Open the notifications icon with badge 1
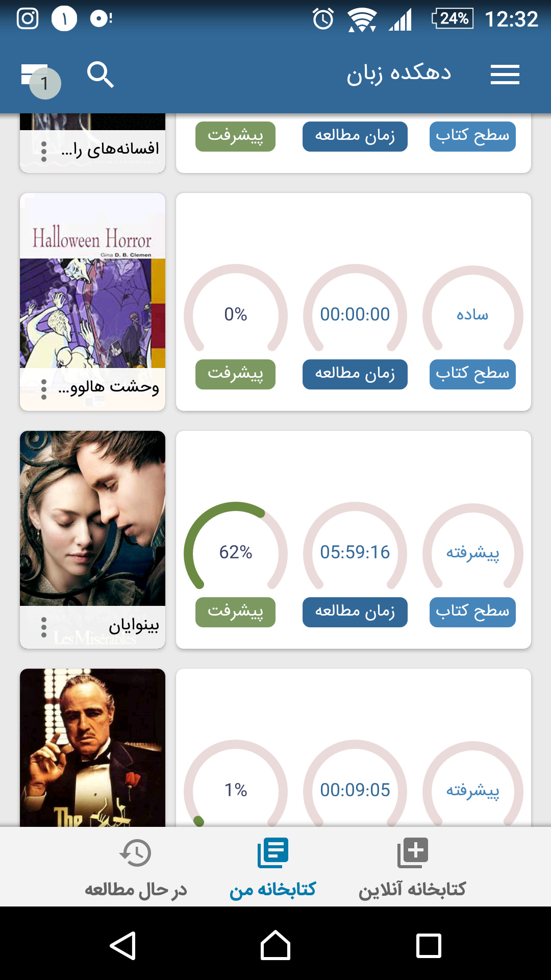 pyautogui.click(x=40, y=80)
